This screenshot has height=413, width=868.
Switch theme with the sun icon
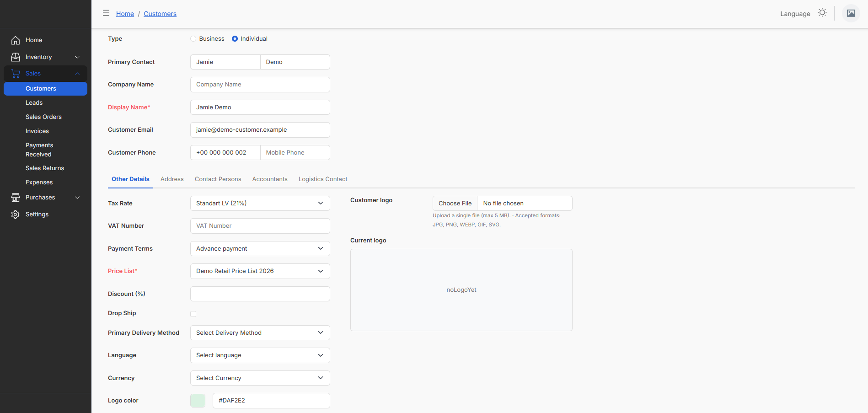point(822,13)
